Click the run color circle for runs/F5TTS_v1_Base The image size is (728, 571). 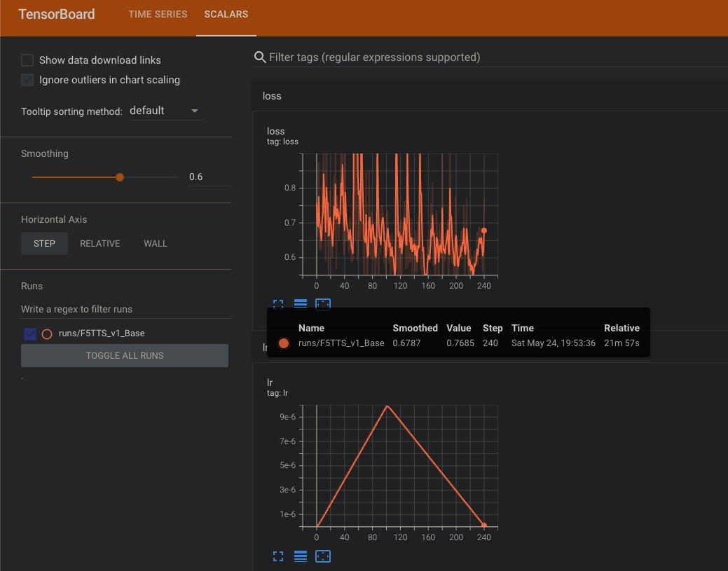[x=47, y=333]
